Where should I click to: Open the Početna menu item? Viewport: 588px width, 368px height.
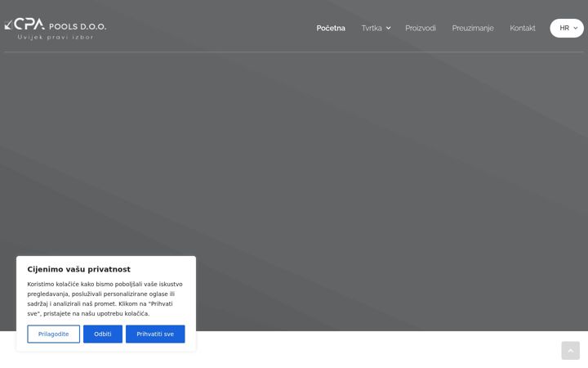331,28
